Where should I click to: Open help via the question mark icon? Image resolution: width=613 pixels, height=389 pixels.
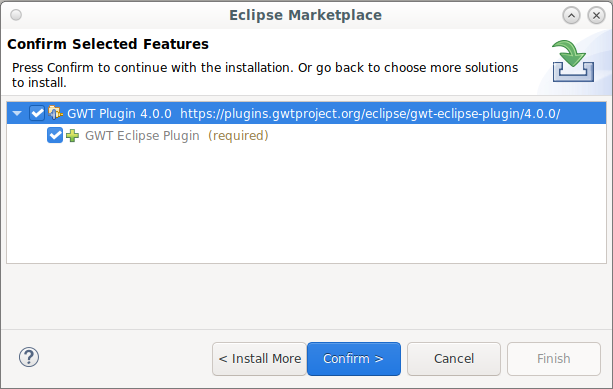click(x=29, y=357)
